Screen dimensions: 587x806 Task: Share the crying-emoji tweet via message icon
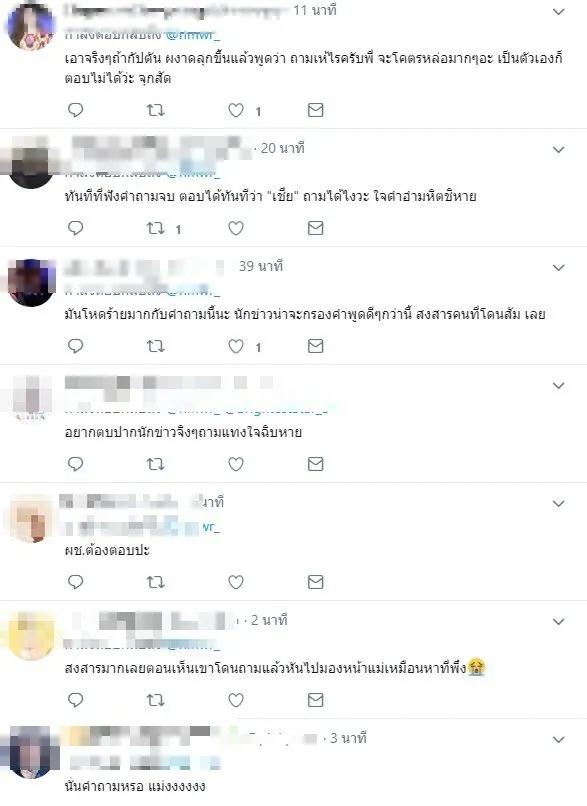click(x=315, y=700)
